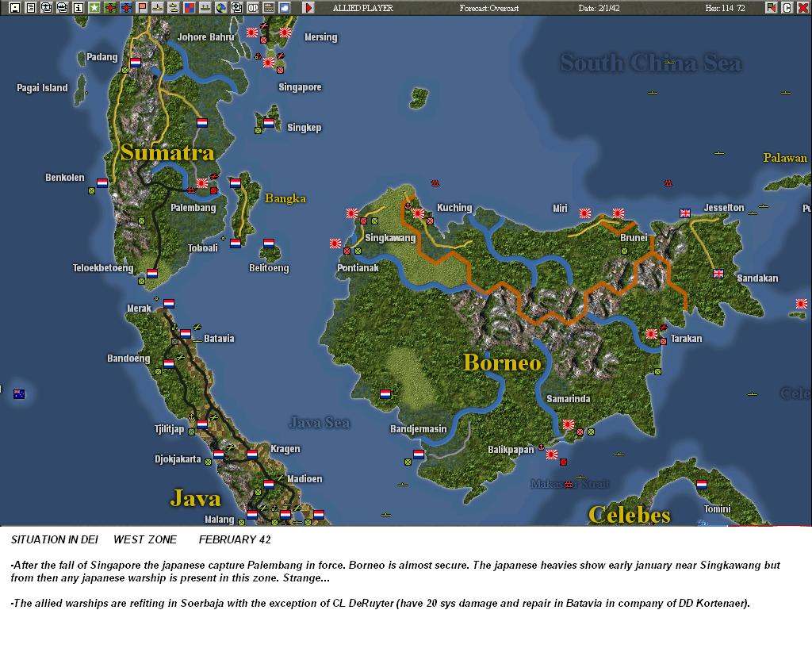Click the orange flag toolbar icon
This screenshot has width=812, height=656.
[x=142, y=8]
